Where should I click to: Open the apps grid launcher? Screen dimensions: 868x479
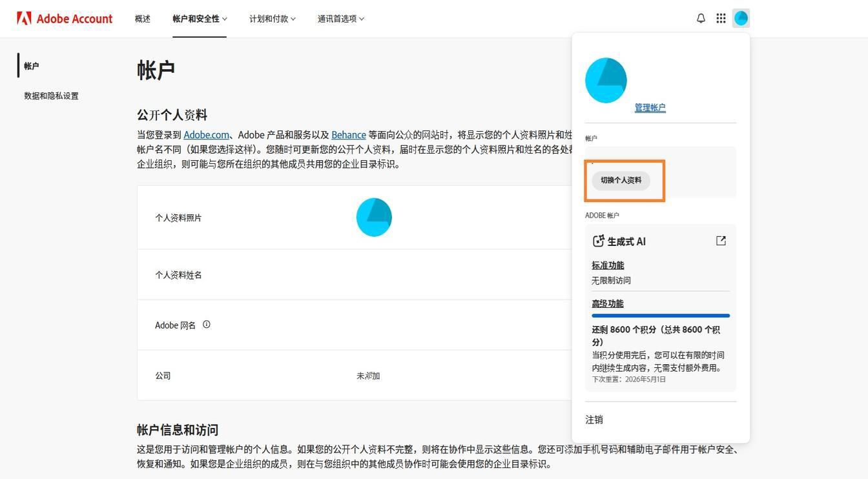tap(721, 19)
